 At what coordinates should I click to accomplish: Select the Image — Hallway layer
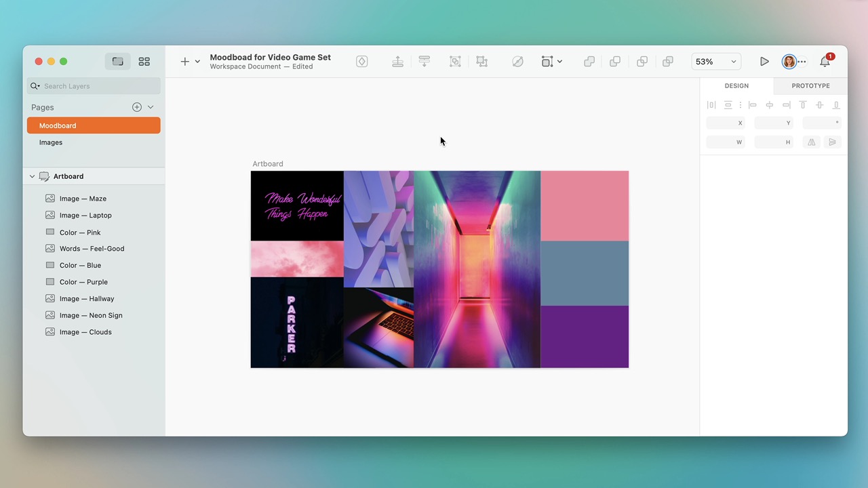(94, 299)
